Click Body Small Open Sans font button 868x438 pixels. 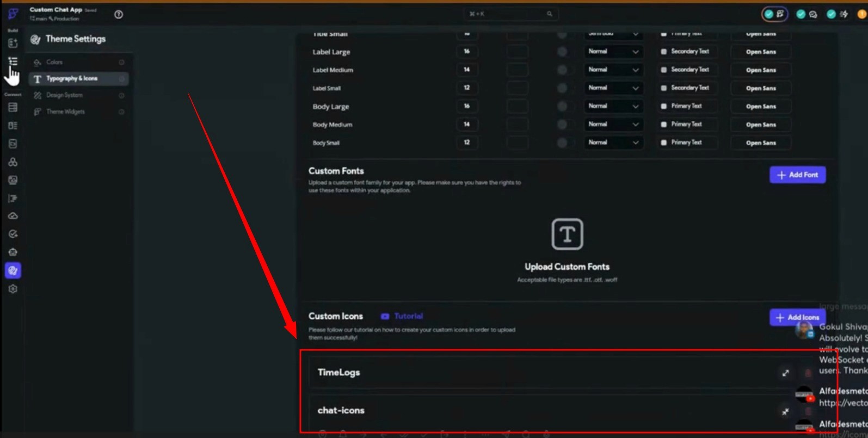pos(761,143)
